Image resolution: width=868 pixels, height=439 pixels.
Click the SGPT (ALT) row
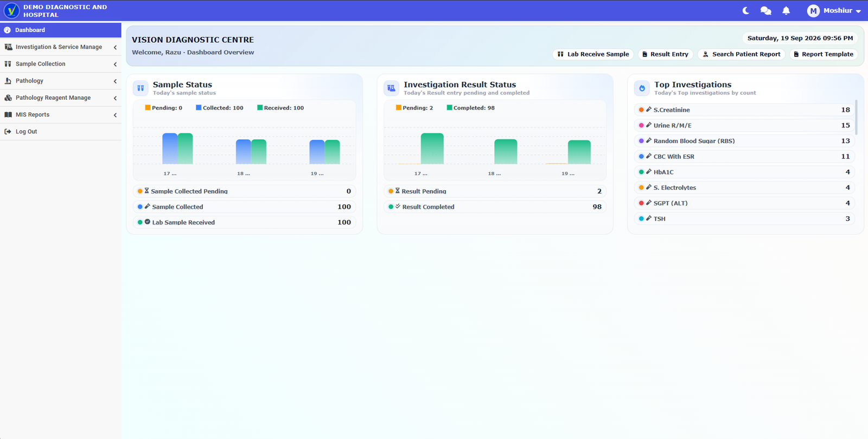pos(744,203)
